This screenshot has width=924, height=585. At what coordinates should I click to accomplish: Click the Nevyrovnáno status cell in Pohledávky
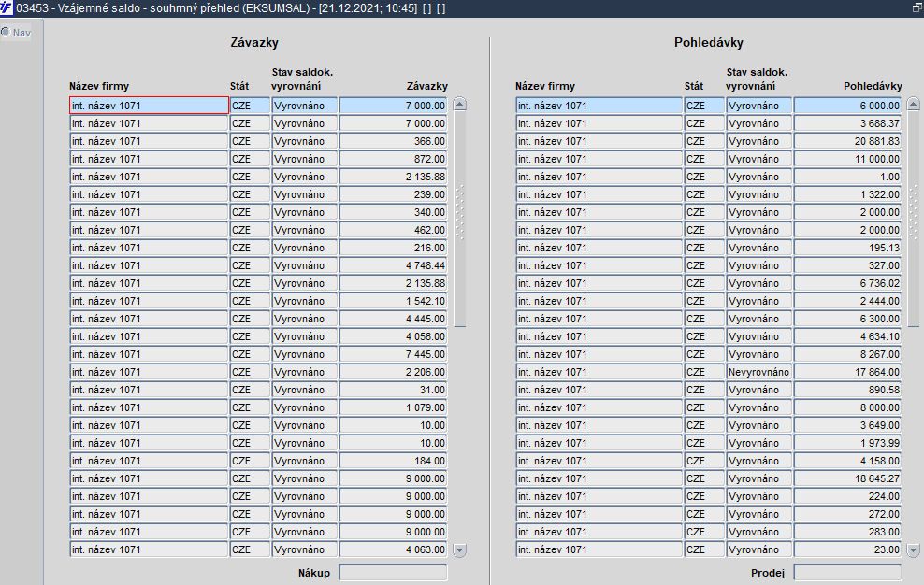pyautogui.click(x=758, y=372)
